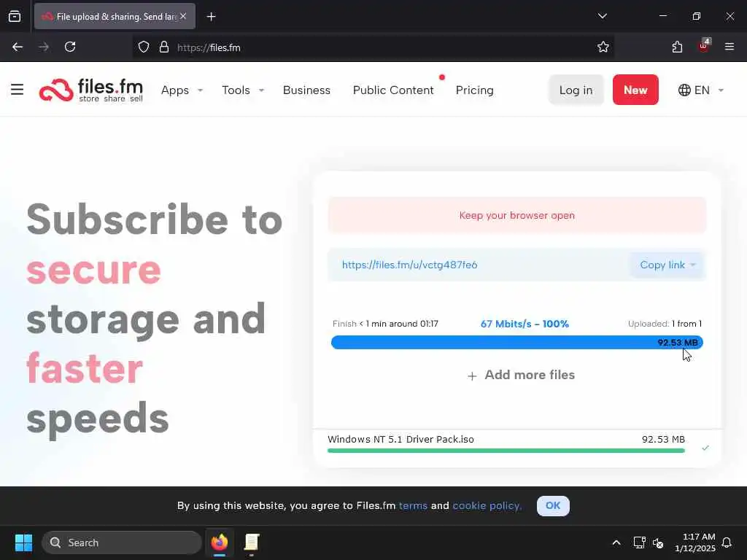Close the File upload & sharing tab

[183, 16]
